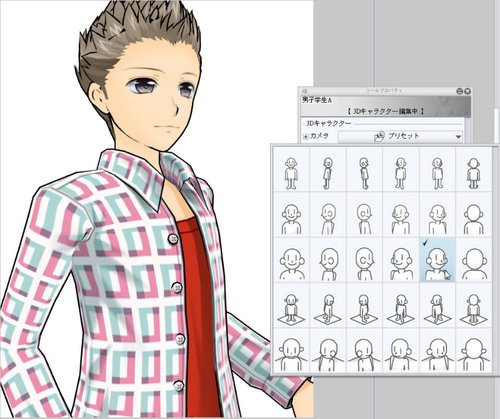Pick close-up three-quarter left-turned preset
The width and height of the screenshot is (500, 419).
point(401,260)
